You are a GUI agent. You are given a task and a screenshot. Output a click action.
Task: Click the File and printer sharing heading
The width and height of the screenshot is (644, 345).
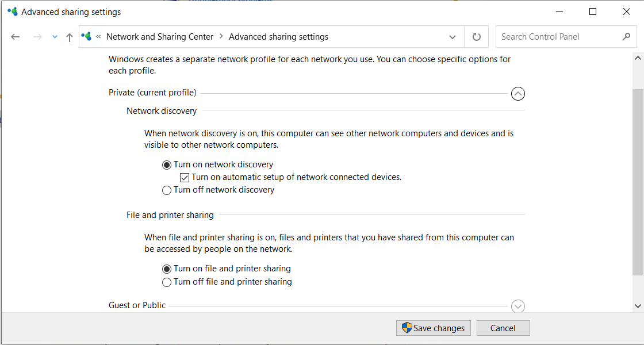(x=170, y=215)
